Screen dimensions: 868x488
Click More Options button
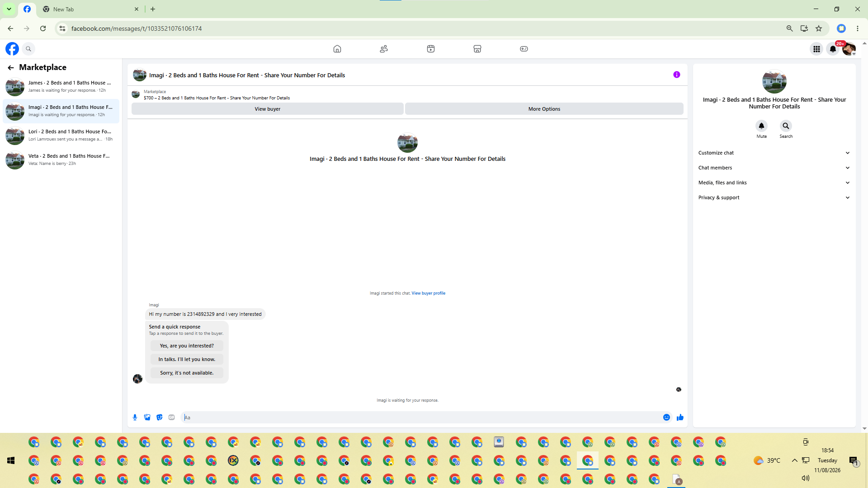coord(544,109)
